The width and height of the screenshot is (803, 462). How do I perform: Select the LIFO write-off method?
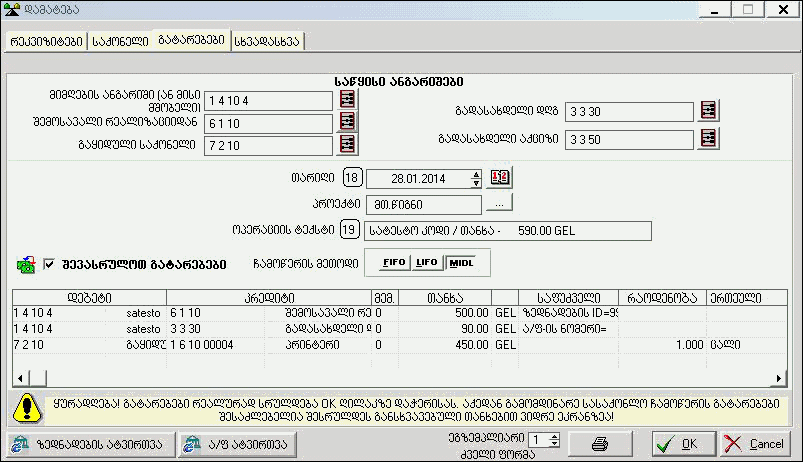pos(428,262)
